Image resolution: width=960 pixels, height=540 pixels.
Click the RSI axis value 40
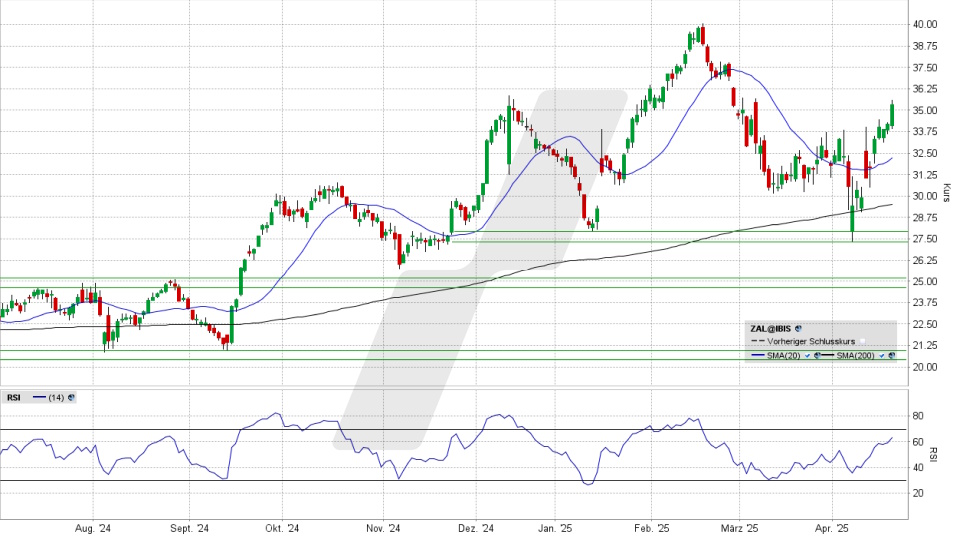point(918,468)
